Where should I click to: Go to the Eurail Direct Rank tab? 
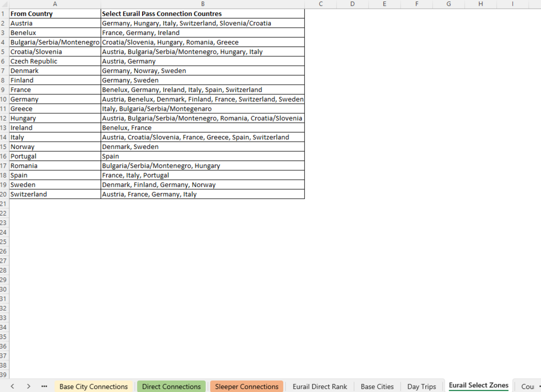[320, 387]
